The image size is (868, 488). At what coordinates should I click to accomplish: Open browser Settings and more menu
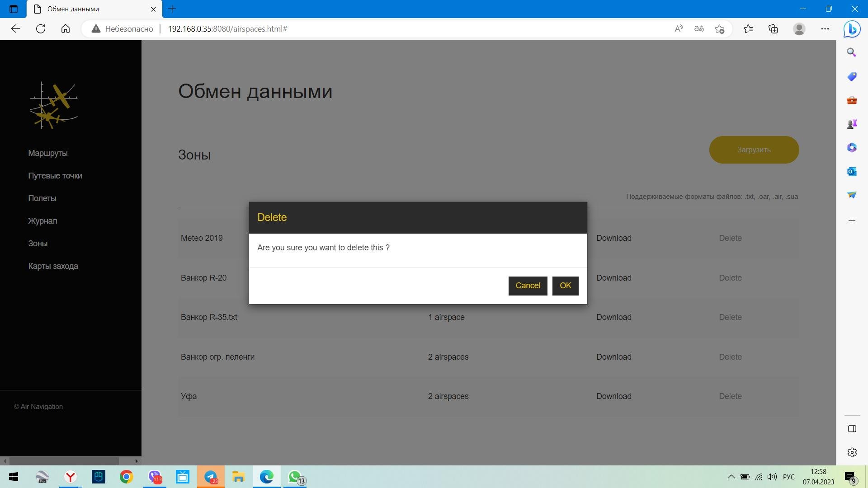[825, 29]
